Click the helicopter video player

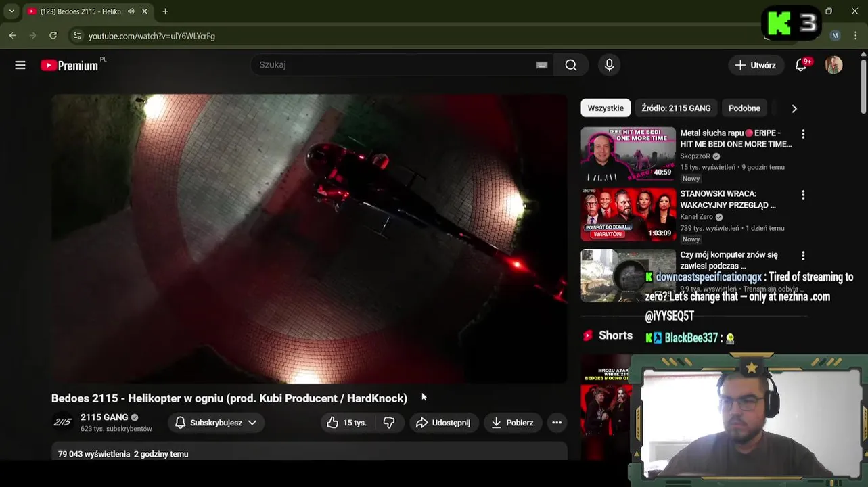click(309, 239)
